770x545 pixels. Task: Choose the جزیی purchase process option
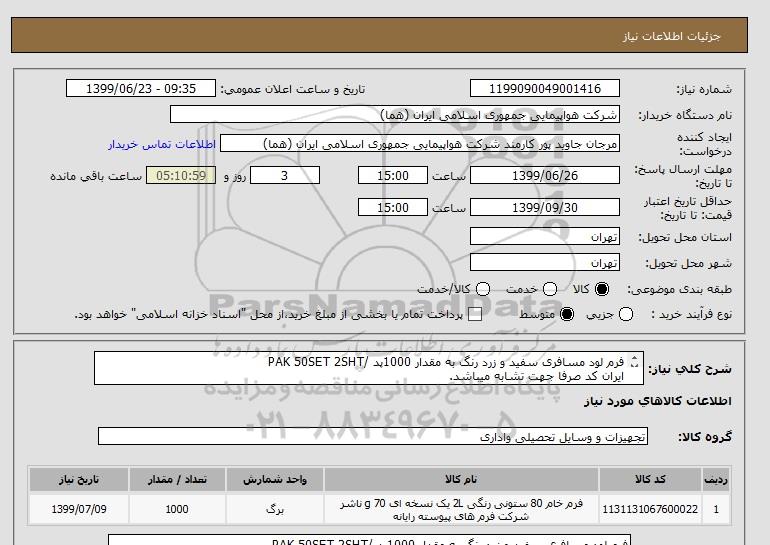click(x=626, y=314)
